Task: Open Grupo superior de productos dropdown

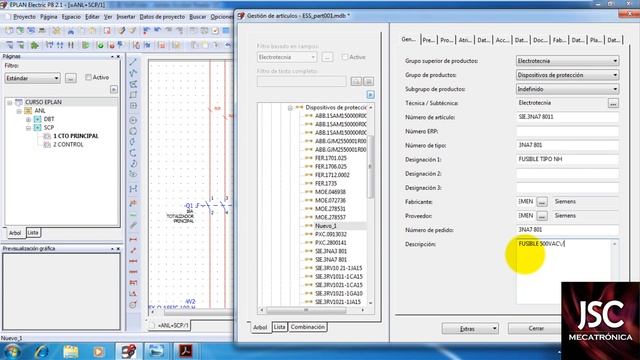Action: click(567, 61)
